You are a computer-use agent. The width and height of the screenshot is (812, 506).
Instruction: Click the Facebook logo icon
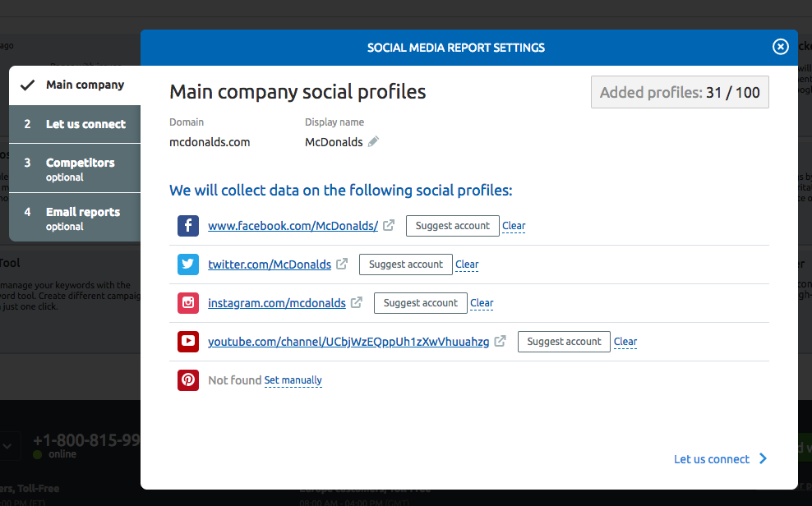tap(188, 226)
